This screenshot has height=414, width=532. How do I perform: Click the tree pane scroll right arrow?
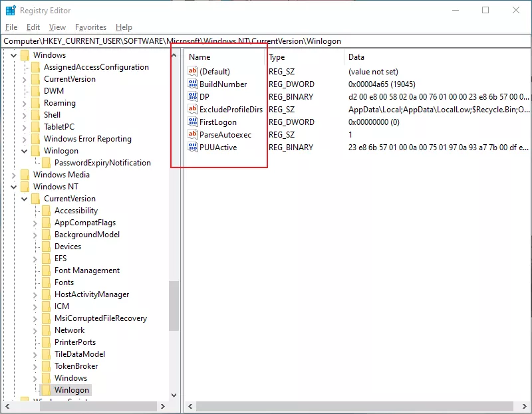pos(162,406)
